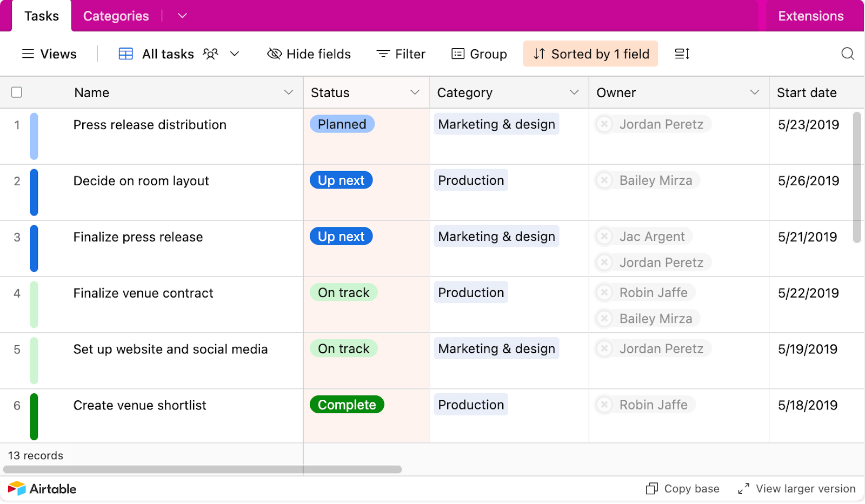
Task: Remove Jordan Peretz from Finalize press release
Action: (604, 263)
